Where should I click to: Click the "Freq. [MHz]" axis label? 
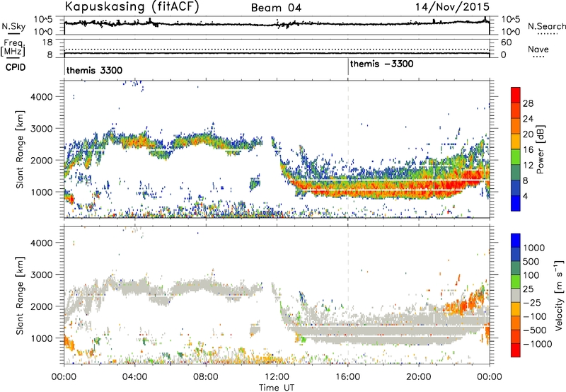coord(13,47)
